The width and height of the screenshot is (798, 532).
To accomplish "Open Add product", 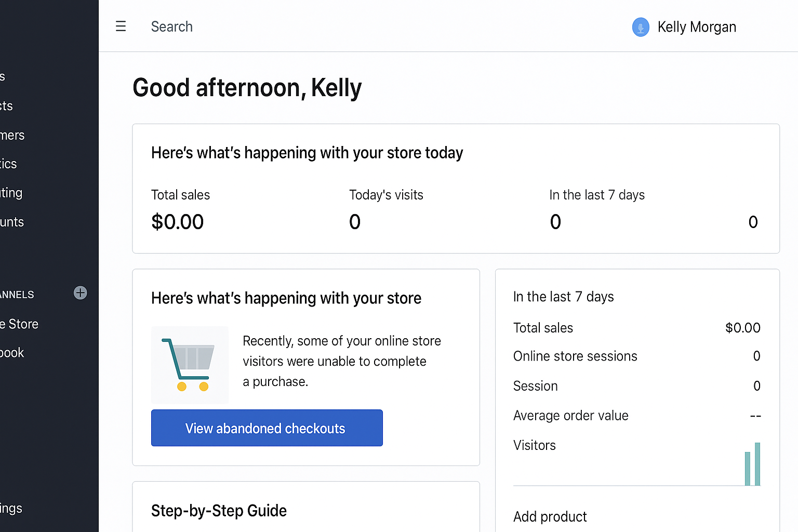I will pyautogui.click(x=550, y=516).
